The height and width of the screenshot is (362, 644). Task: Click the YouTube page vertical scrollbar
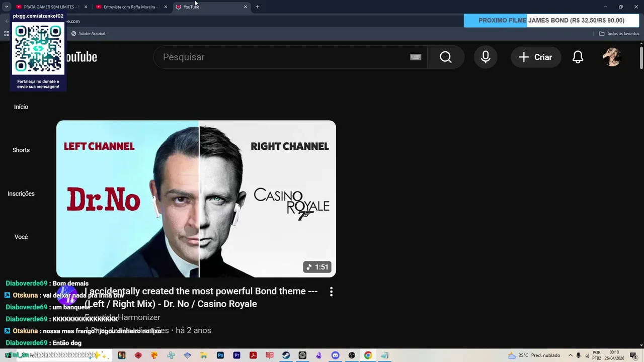coord(641,58)
